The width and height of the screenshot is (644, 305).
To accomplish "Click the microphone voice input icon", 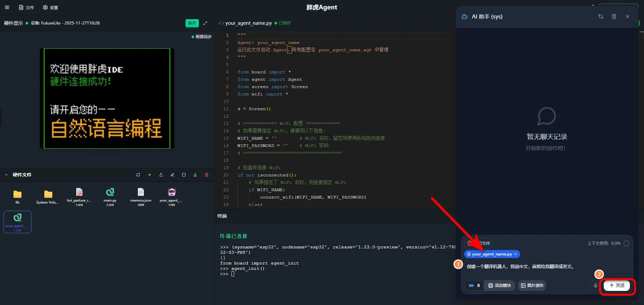I will coord(595,286).
